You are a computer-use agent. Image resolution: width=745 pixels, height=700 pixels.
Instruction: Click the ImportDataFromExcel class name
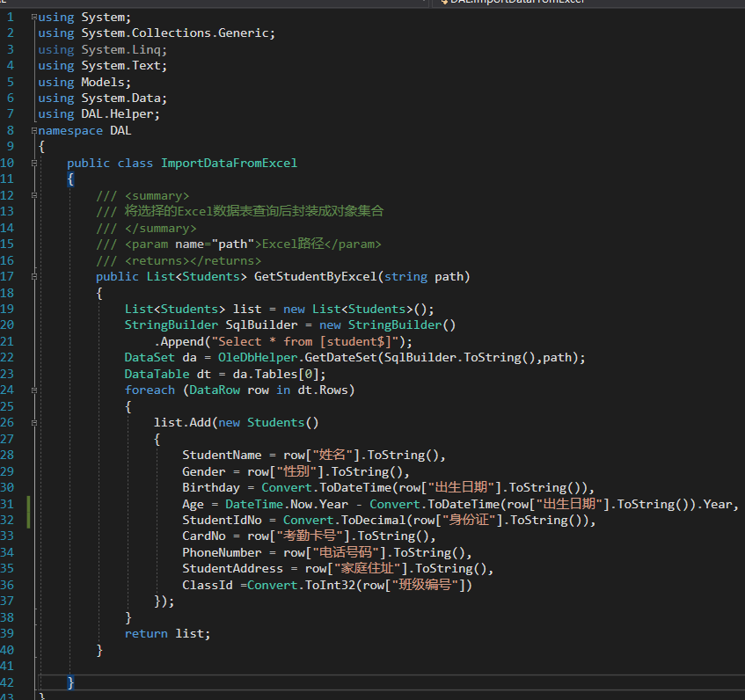click(229, 163)
